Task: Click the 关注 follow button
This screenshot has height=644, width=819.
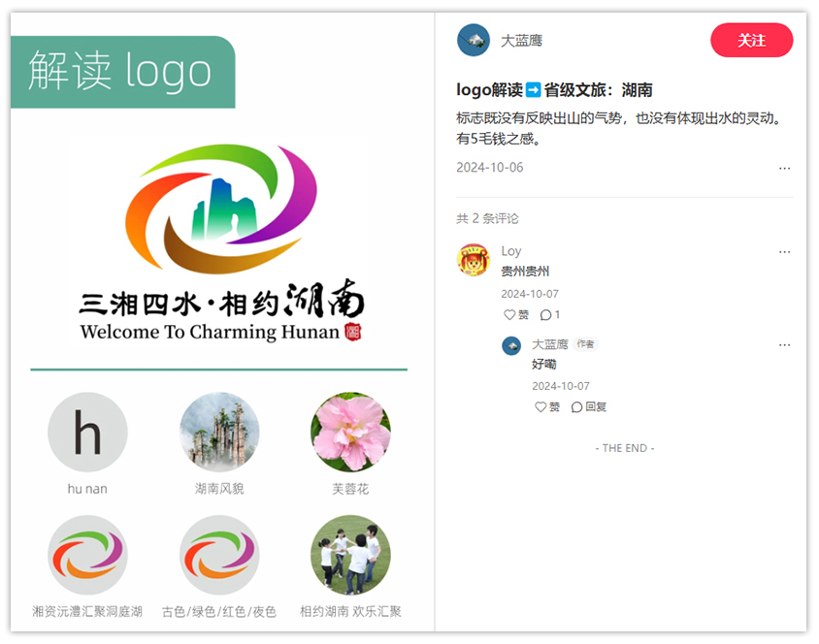Action: 751,40
